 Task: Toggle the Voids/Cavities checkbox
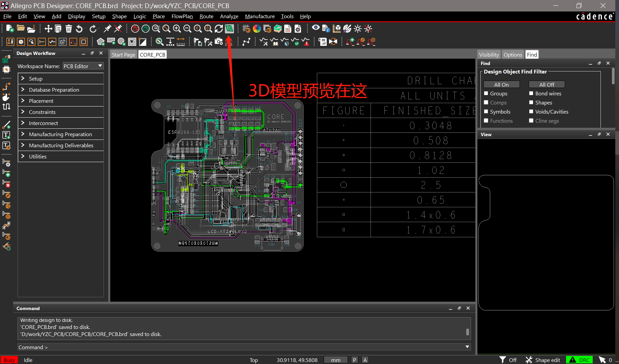click(531, 112)
